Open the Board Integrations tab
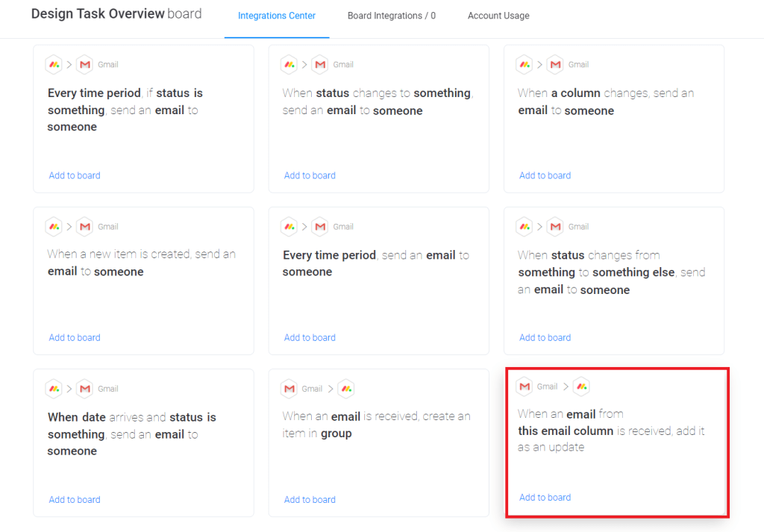 pyautogui.click(x=392, y=16)
